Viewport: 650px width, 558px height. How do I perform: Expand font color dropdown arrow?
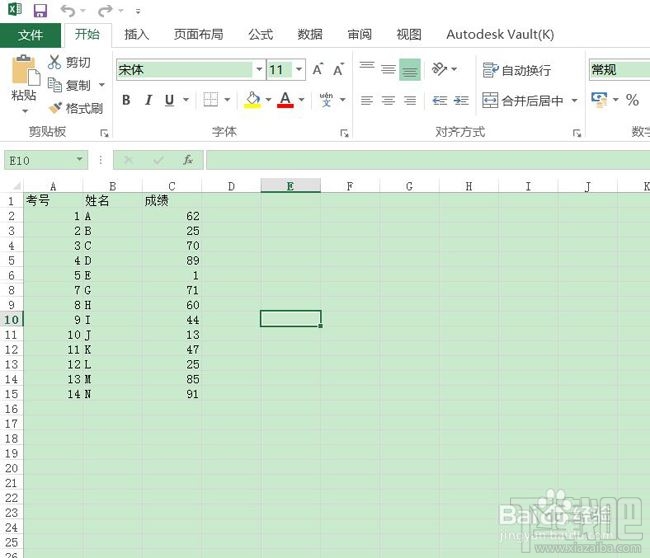(x=301, y=100)
